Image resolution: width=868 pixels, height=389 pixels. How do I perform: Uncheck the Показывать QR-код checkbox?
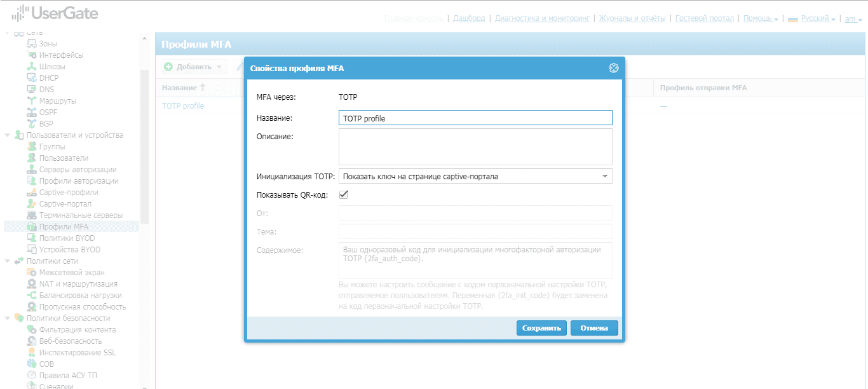tap(344, 194)
